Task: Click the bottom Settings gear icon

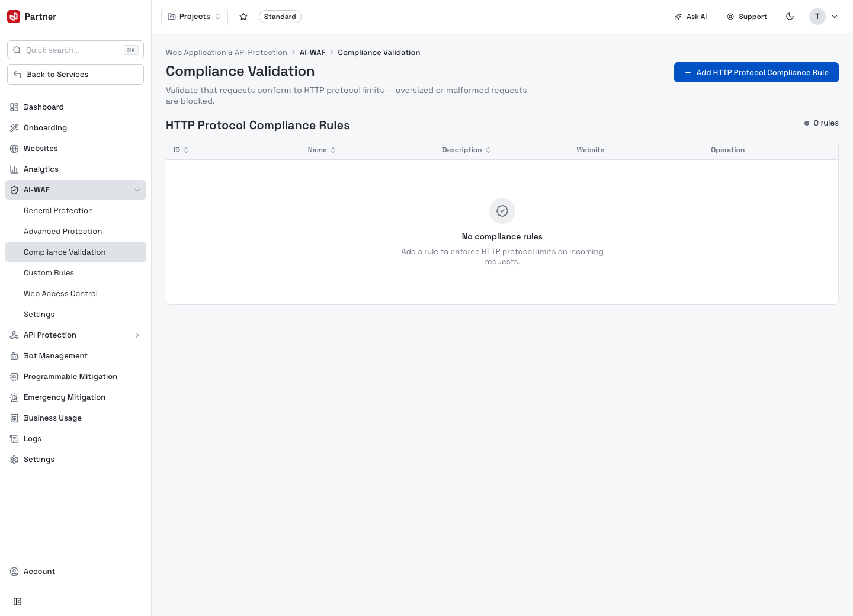Action: [x=14, y=460]
